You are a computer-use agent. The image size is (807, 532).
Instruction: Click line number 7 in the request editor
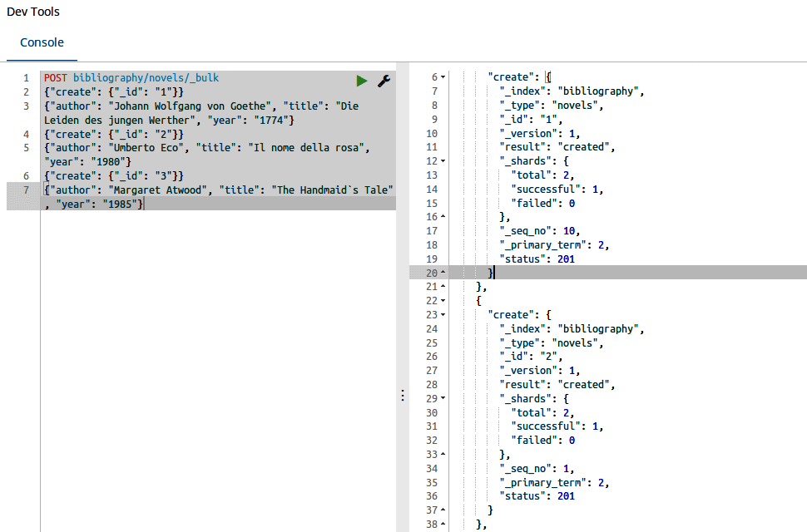click(x=26, y=190)
